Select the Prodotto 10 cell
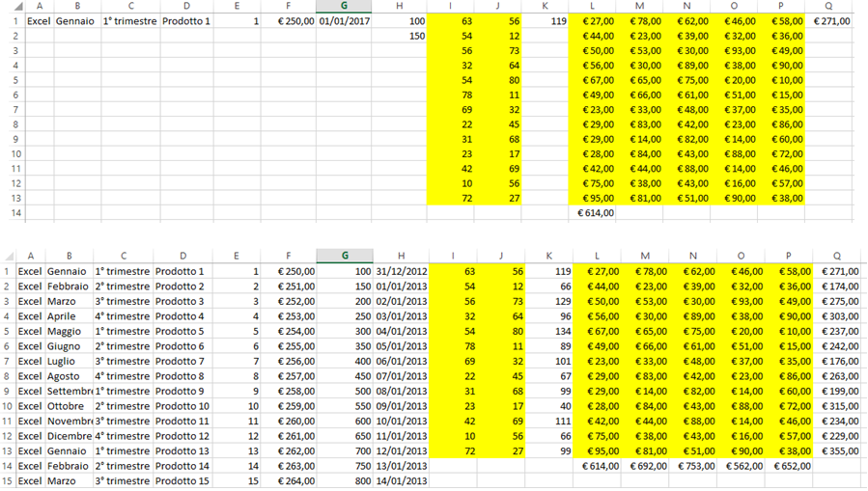868x491 pixels. pos(182,406)
